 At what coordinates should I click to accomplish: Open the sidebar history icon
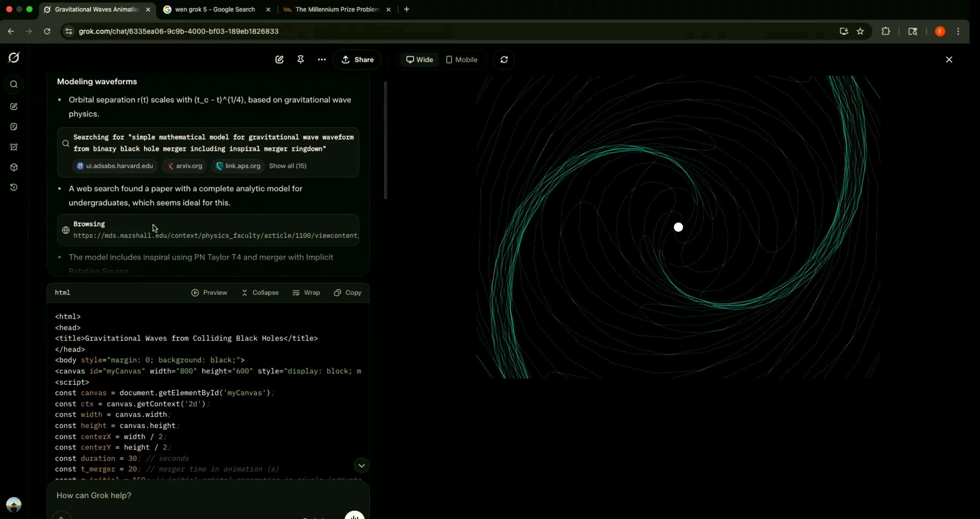pos(14,188)
